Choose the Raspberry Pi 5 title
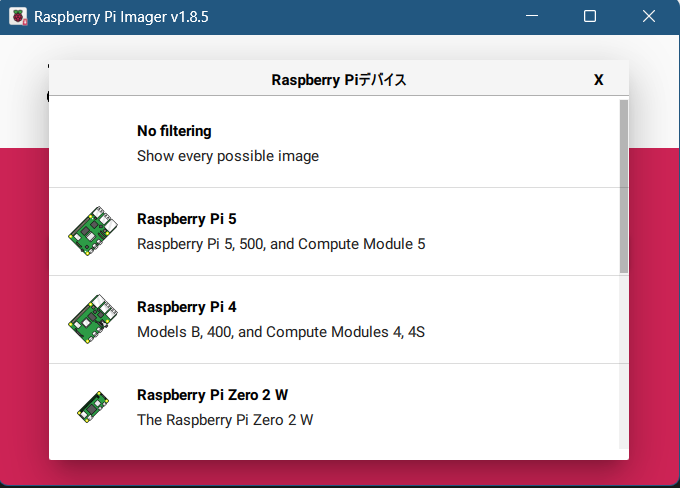680x488 pixels. (x=186, y=219)
